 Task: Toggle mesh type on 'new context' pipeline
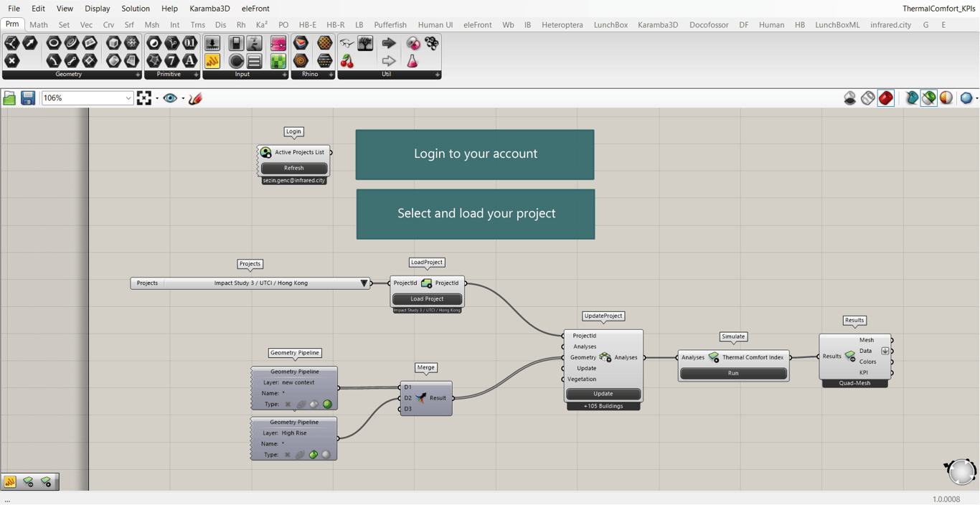(327, 405)
